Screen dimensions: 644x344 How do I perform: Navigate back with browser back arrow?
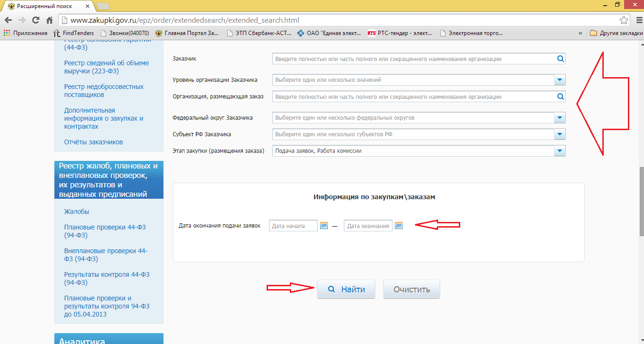tap(8, 20)
